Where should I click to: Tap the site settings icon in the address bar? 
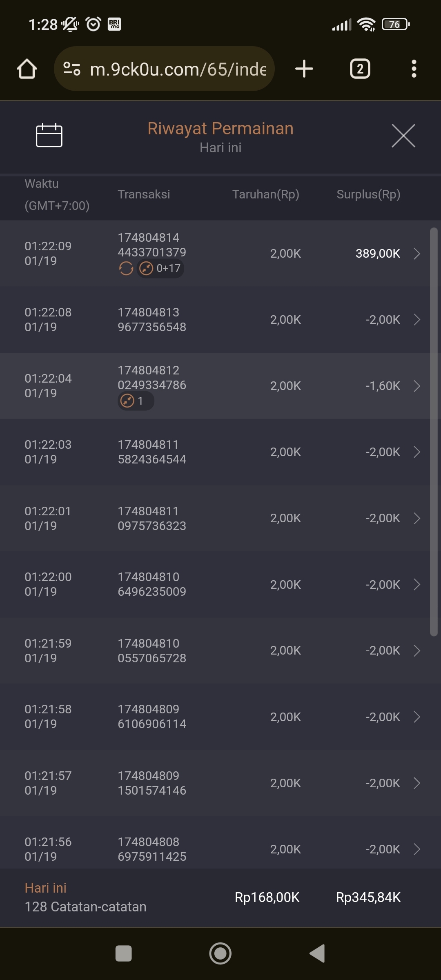click(x=72, y=69)
